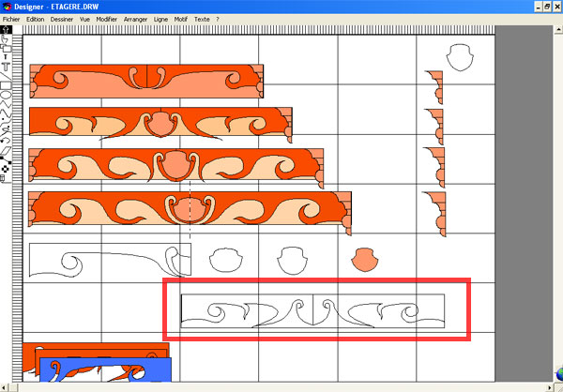
Task: Open the Fichier menu
Action: [11, 20]
